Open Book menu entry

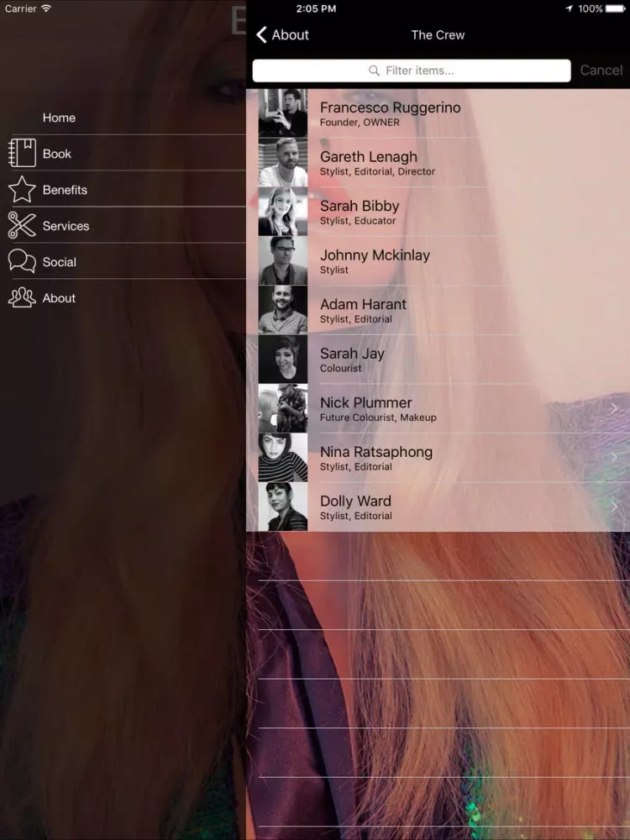click(57, 154)
